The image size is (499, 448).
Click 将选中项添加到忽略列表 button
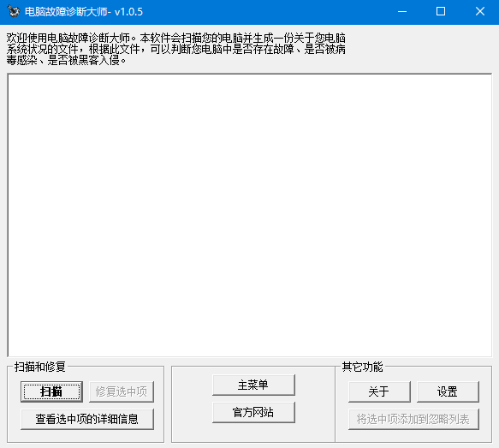413,419
